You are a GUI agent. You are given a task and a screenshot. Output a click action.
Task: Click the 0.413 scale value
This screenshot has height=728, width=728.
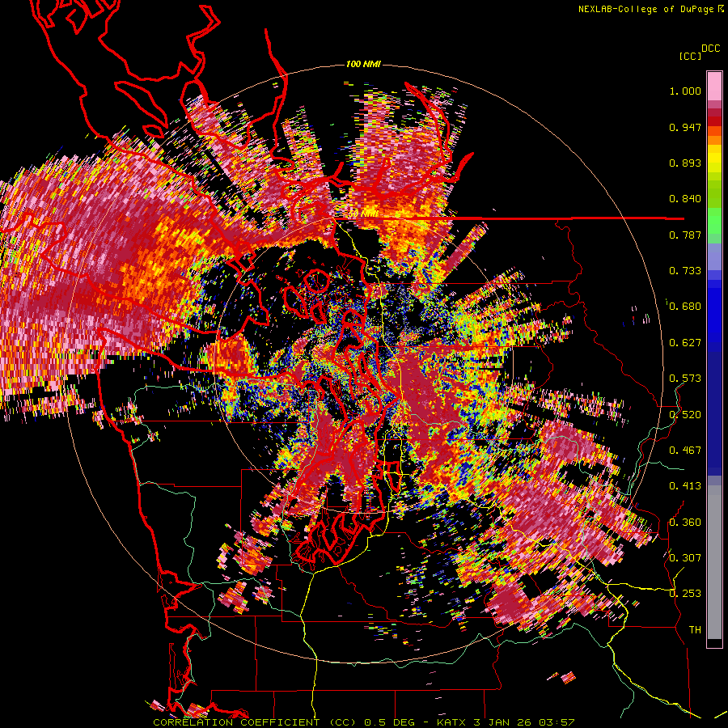[x=685, y=486]
